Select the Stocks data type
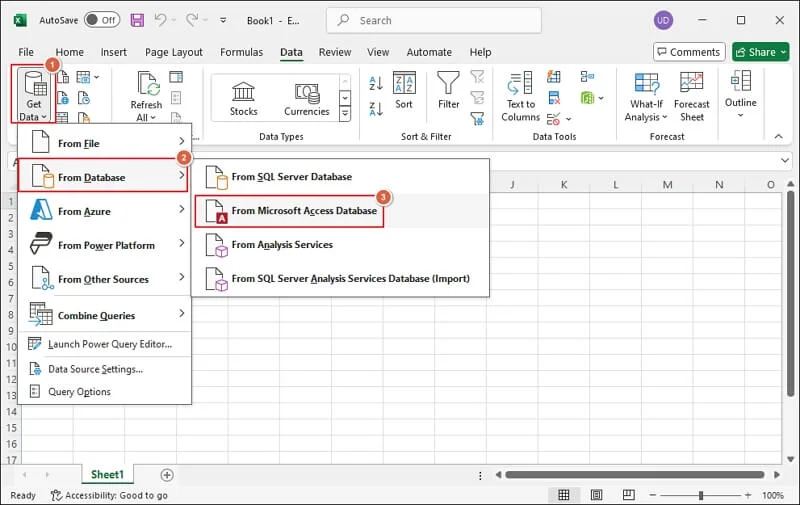 click(243, 99)
